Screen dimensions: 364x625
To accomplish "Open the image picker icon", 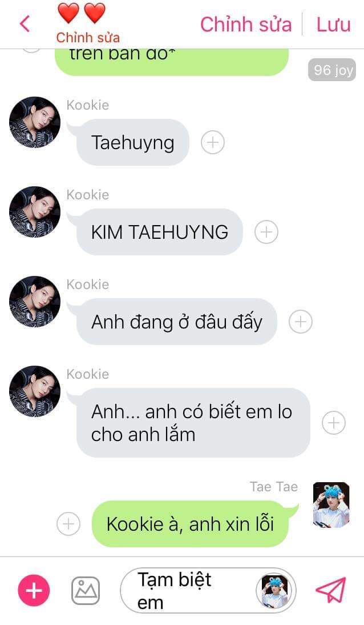I will (85, 590).
